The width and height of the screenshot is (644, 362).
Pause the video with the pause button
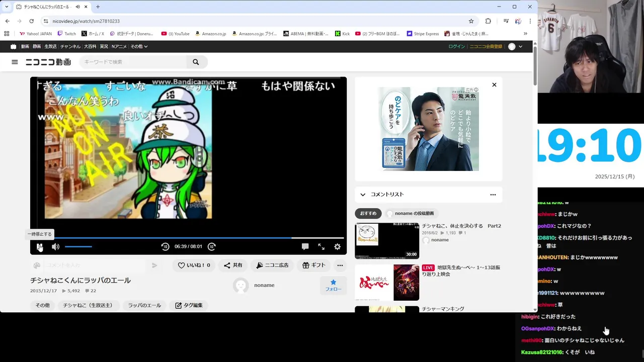coord(39,246)
